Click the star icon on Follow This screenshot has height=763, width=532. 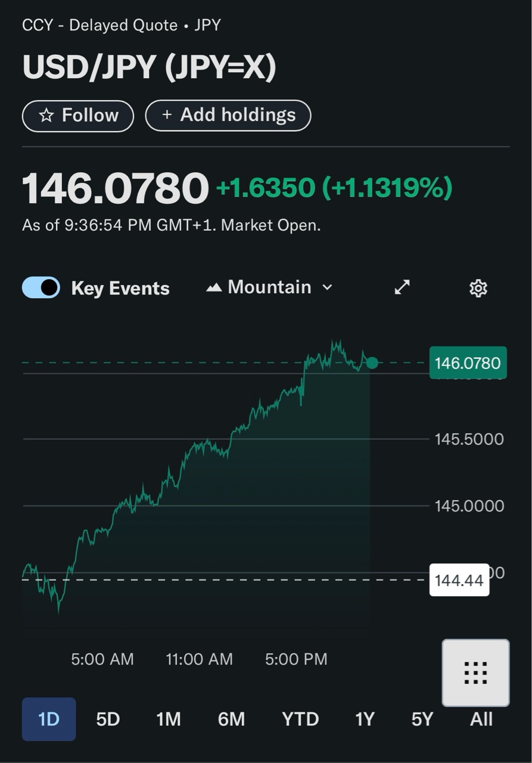(x=46, y=116)
